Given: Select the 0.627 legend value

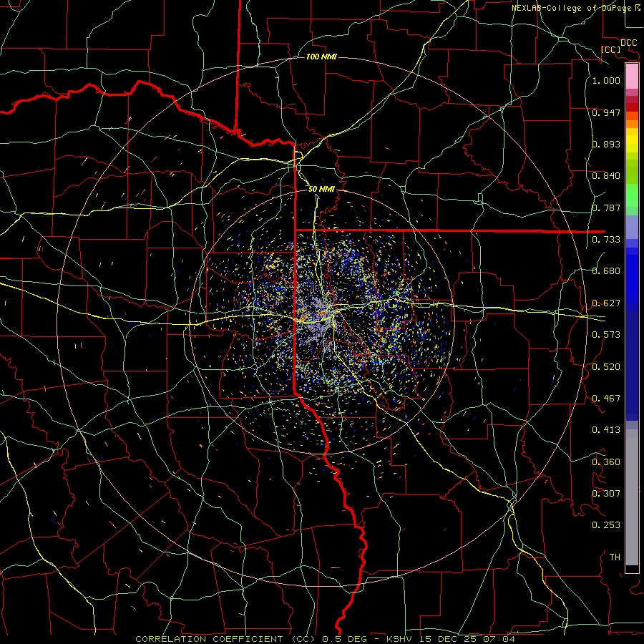Looking at the screenshot, I should point(606,303).
